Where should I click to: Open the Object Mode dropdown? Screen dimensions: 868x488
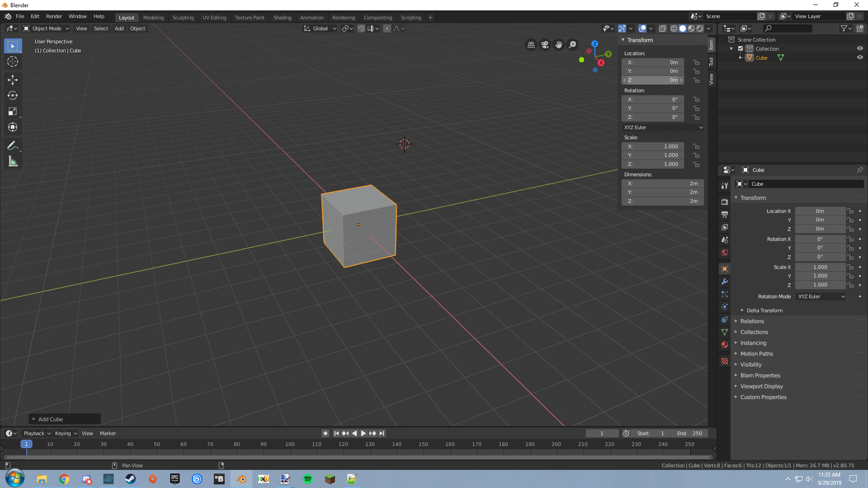click(x=46, y=28)
